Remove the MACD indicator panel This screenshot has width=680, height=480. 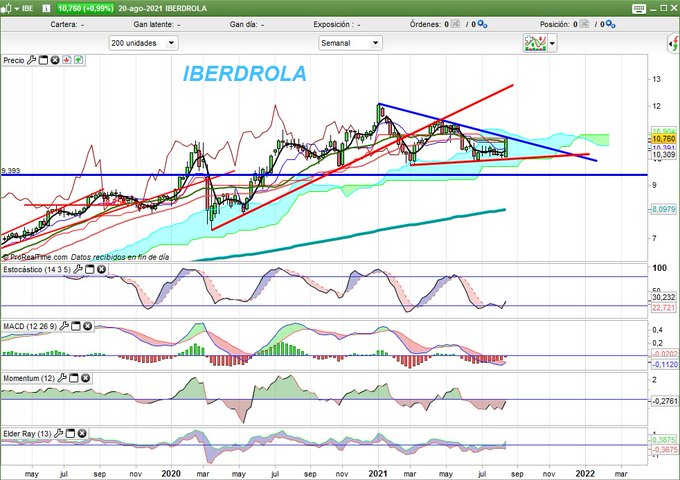click(88, 326)
